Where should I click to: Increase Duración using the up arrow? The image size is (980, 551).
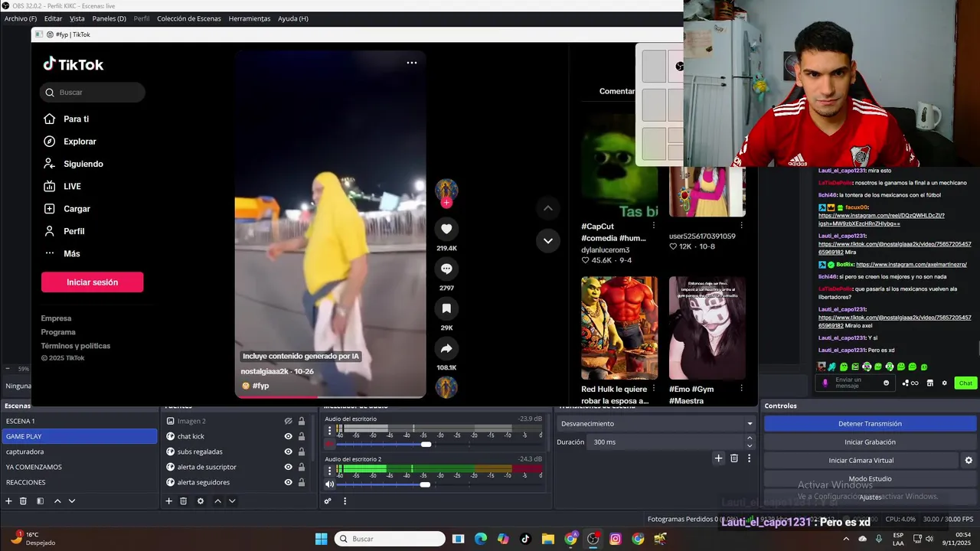pos(750,439)
